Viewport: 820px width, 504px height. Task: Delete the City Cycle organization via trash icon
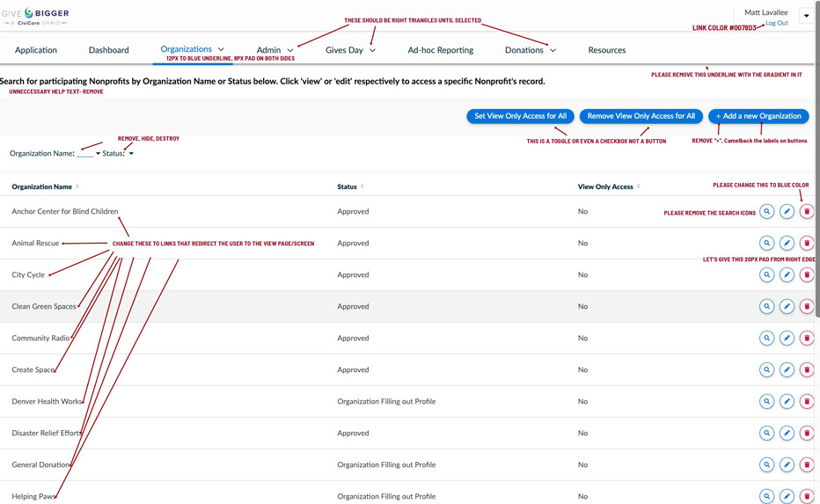coord(807,275)
